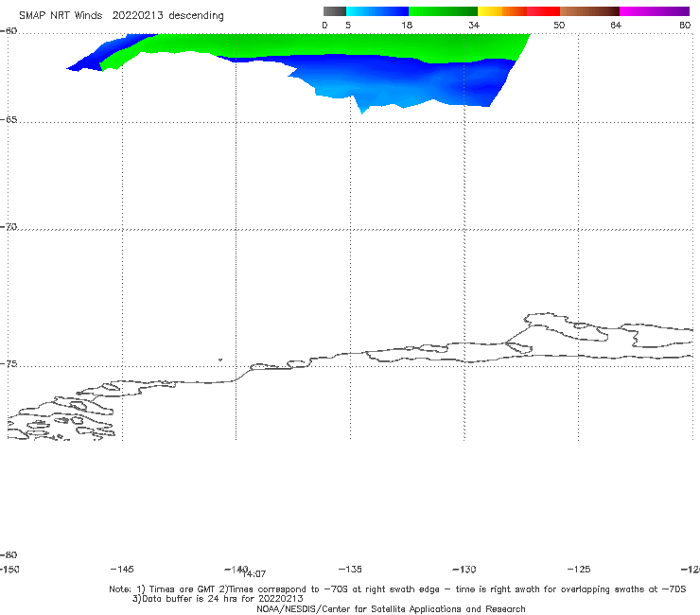Screen dimensions: 700x615
Task: Click the color bar label '18'
Action: coord(407,26)
